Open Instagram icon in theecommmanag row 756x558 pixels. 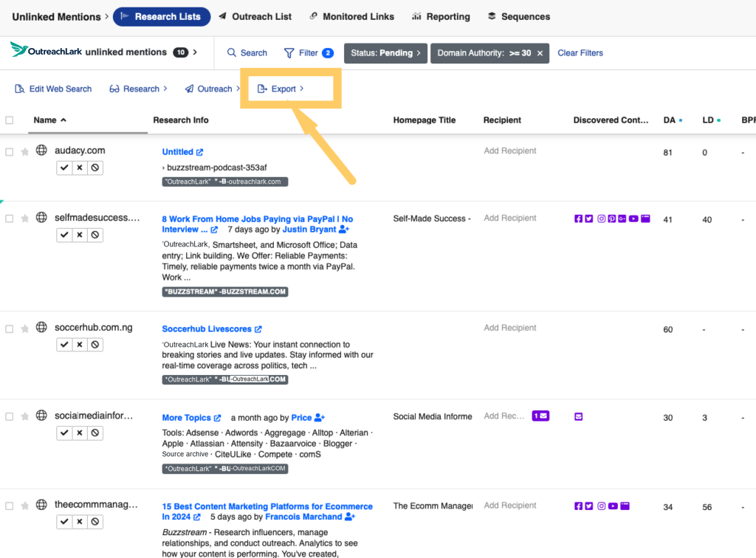tap(601, 506)
